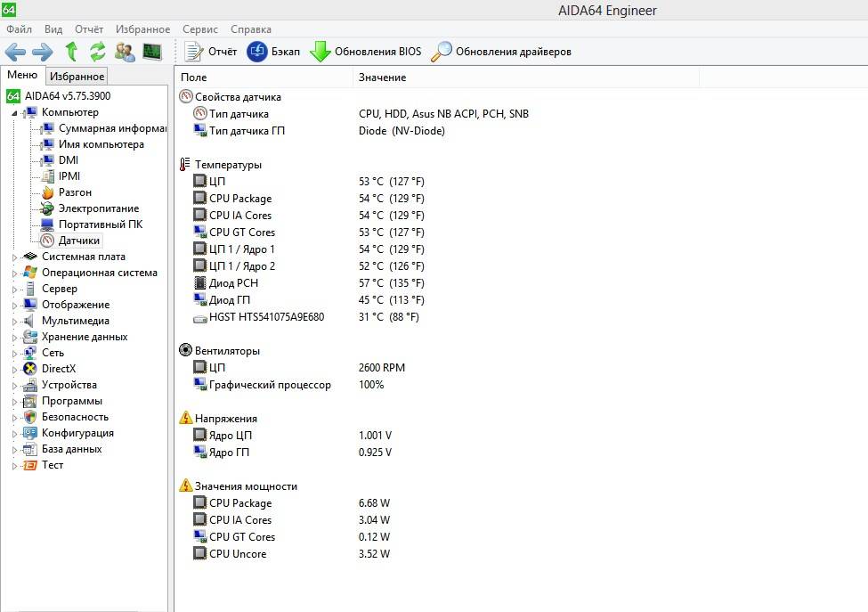Click the Forward arrow navigation icon
The height and width of the screenshot is (612, 868).
click(x=43, y=52)
